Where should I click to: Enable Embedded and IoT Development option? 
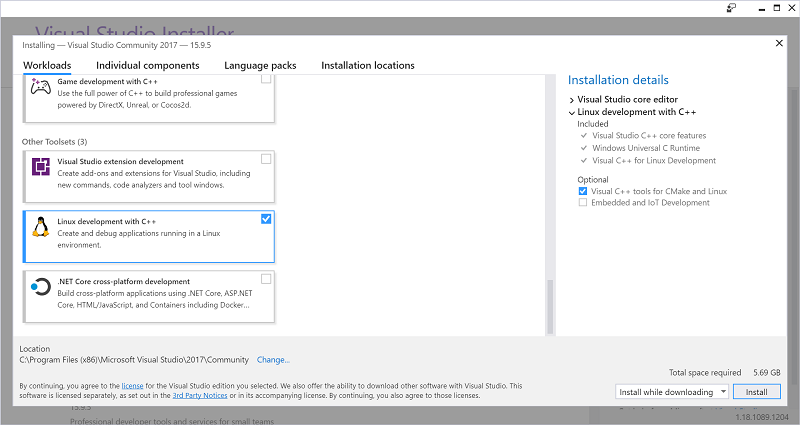point(583,203)
